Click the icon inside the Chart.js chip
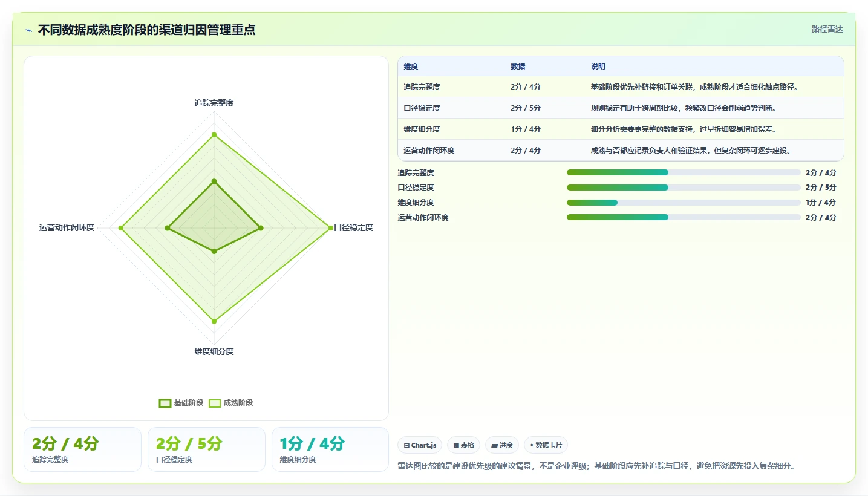Screen dimensions: 868x496 (407, 445)
